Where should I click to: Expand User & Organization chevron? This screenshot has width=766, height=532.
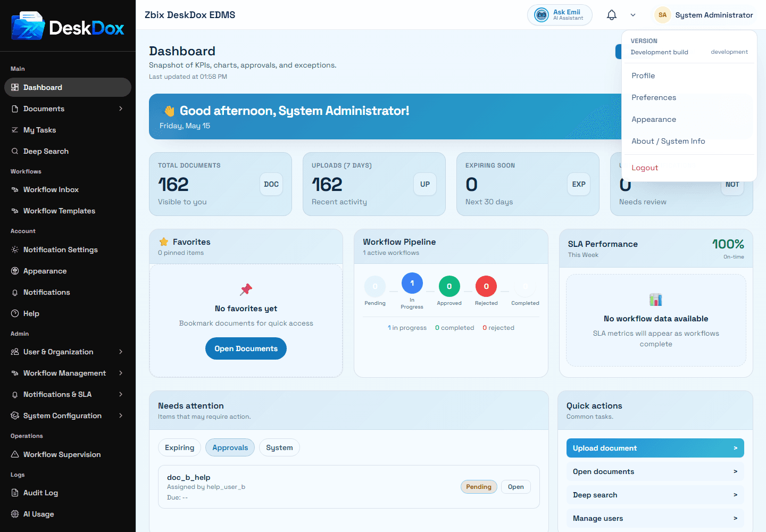(121, 352)
